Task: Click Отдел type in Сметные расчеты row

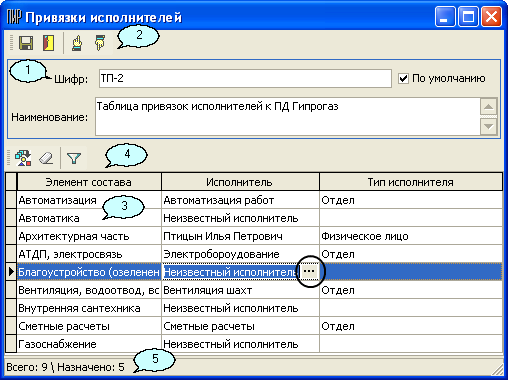Action: point(411,326)
